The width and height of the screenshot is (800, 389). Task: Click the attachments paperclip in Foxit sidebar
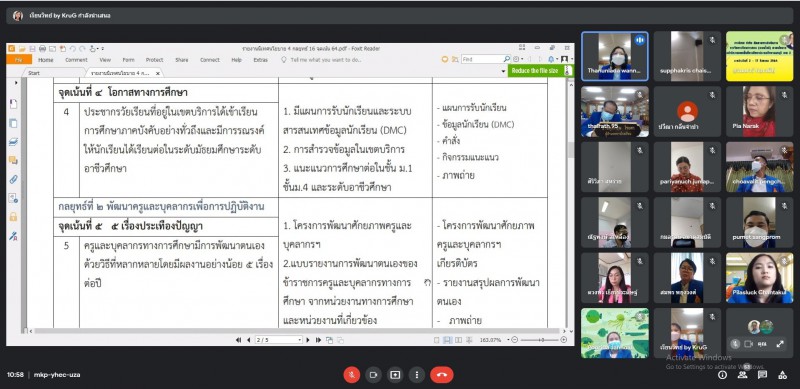(x=13, y=179)
